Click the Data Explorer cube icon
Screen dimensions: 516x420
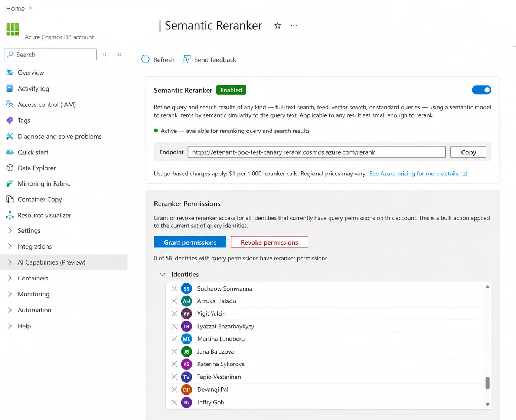pos(10,168)
